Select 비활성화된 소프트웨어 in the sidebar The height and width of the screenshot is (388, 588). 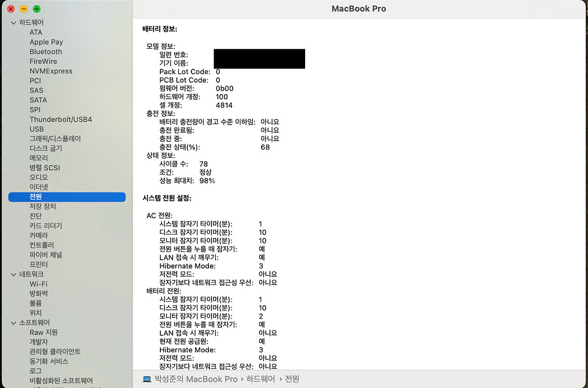(x=61, y=380)
